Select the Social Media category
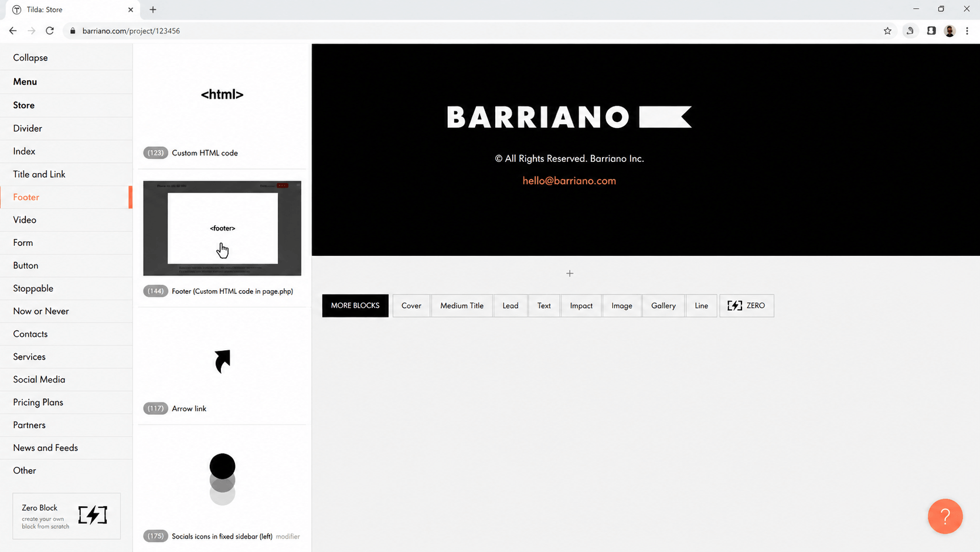 tap(66, 380)
